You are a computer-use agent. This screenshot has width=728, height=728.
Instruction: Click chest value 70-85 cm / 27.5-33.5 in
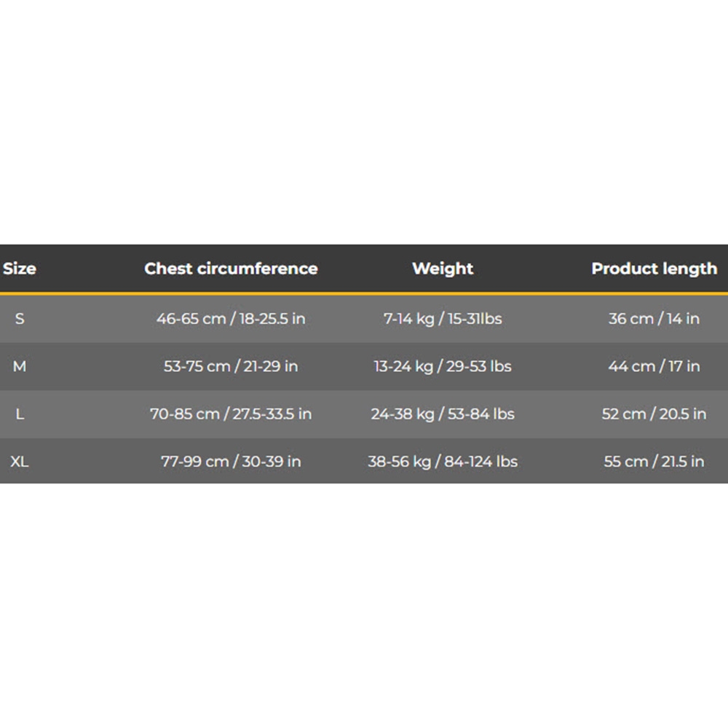(231, 414)
